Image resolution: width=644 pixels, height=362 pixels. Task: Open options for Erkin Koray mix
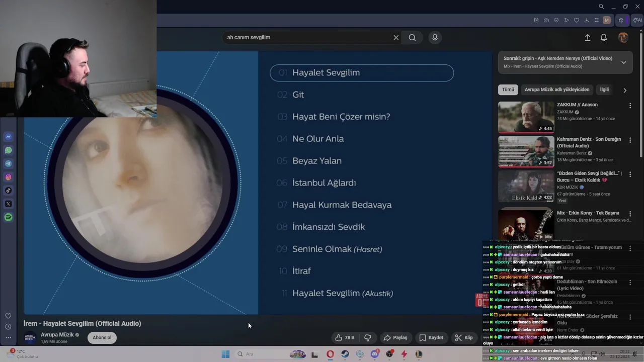click(630, 214)
